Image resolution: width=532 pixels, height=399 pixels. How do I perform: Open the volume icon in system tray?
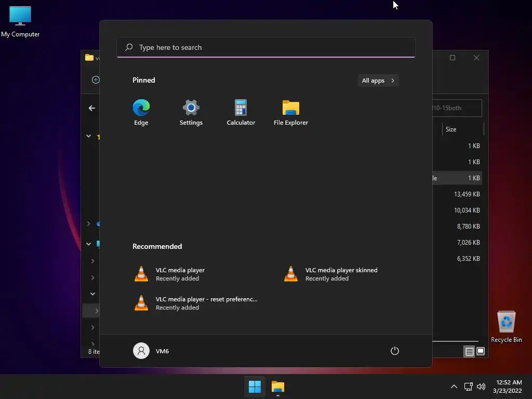pos(481,387)
